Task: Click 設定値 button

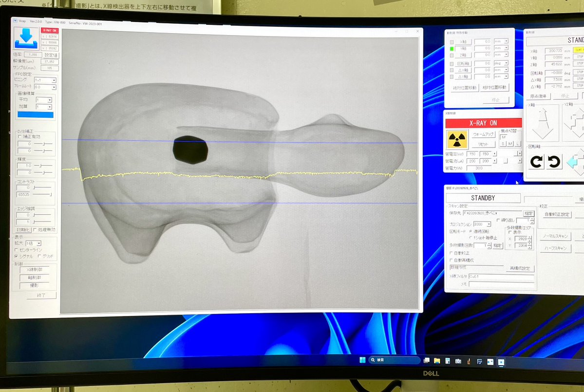Action: tap(51, 55)
